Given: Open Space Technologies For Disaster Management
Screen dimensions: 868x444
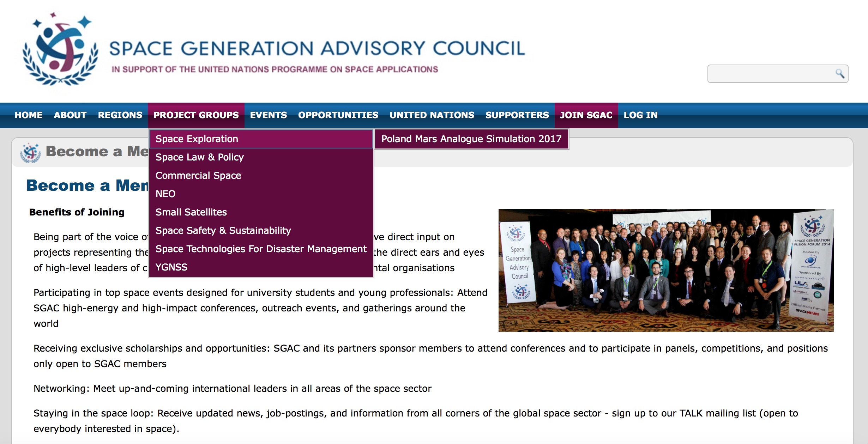Looking at the screenshot, I should pos(261,249).
